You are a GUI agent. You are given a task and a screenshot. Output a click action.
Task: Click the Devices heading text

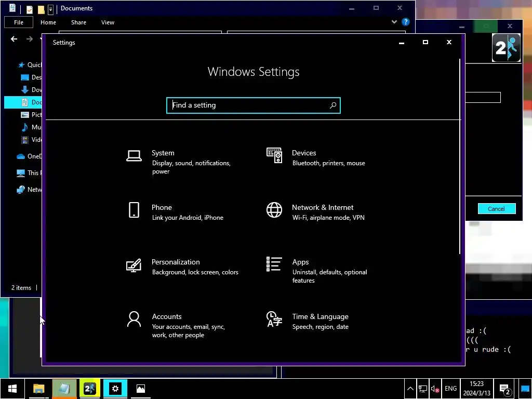click(x=304, y=153)
